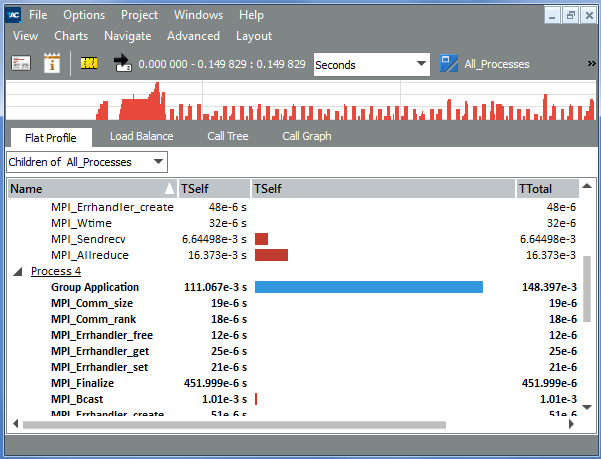Switch to the Call Graph tab
The image size is (601, 459).
(307, 136)
